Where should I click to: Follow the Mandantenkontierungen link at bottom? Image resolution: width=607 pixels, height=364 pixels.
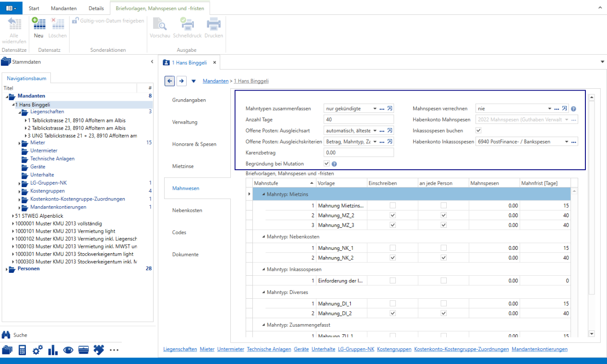point(540,349)
